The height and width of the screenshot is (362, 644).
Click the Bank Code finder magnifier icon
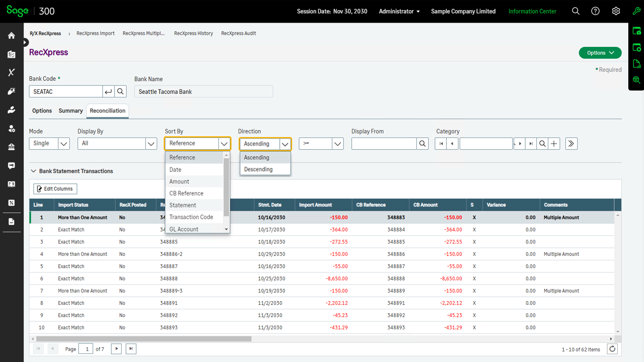120,92
